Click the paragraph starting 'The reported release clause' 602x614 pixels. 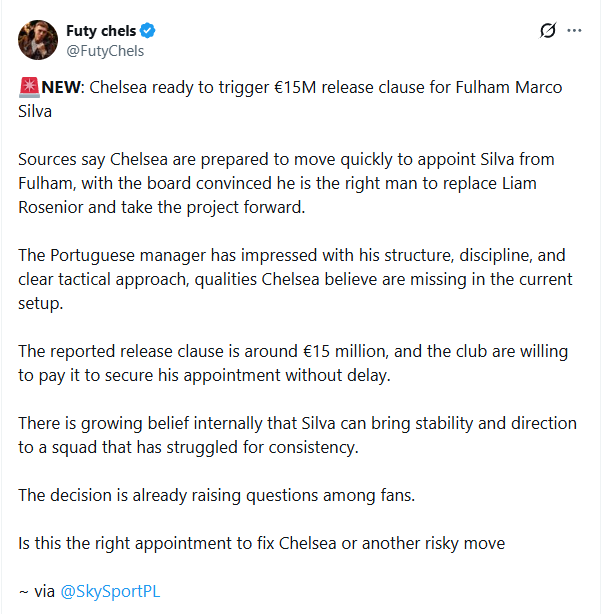point(295,362)
